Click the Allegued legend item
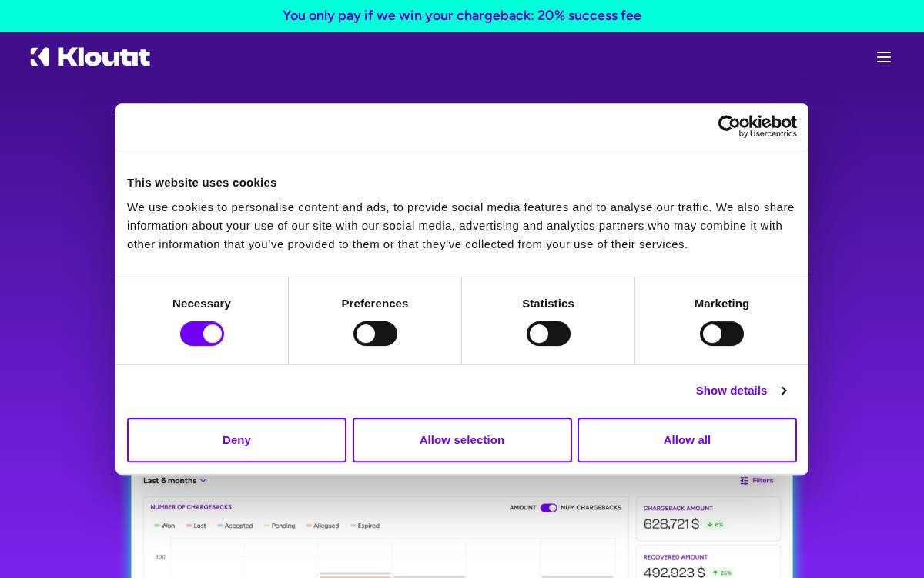Screen dimensions: 924x578 [x=323, y=526]
